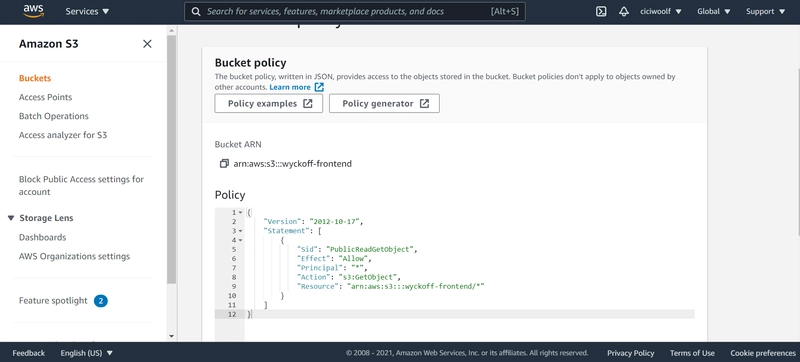
Task: Open Access Points in sidebar
Action: [45, 97]
